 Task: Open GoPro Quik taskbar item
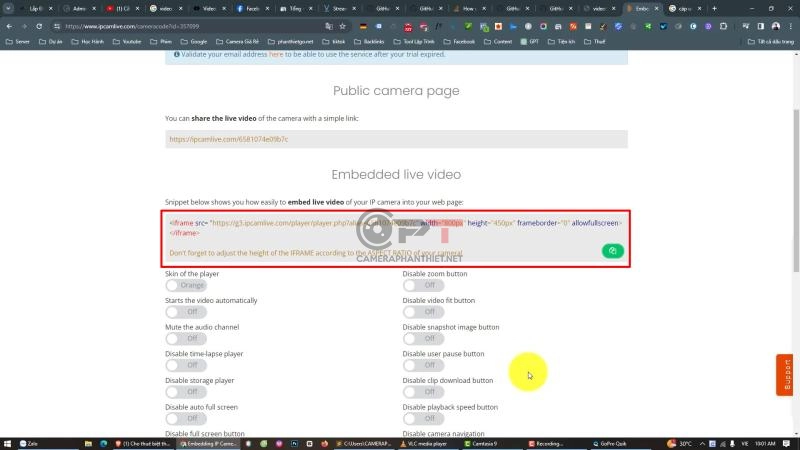616,443
